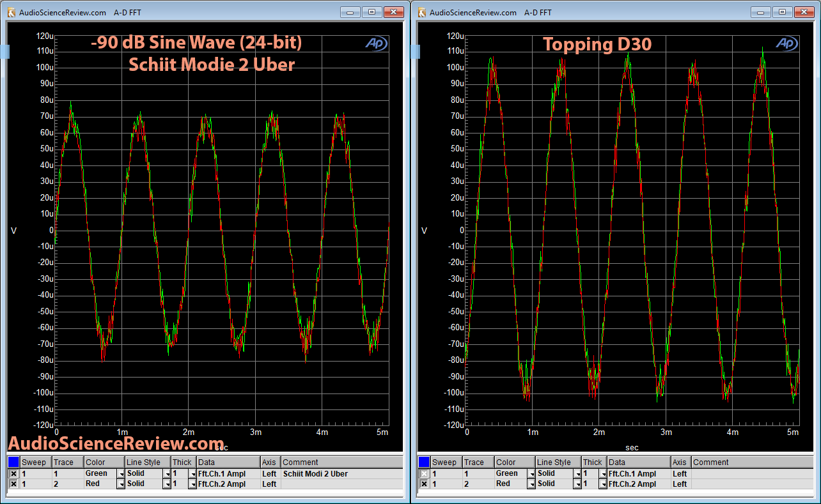Click the Trace 1 'Left' axis cell in the Schiit window
The height and width of the screenshot is (504, 821).
point(270,474)
